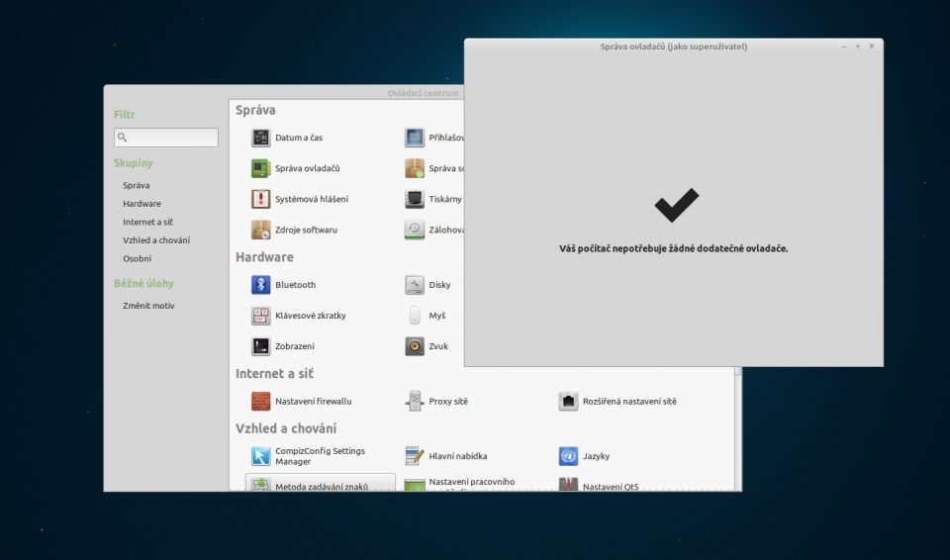Screen dimensions: 950x560
Task: Open the Systémová hlášení icon
Action: (x=260, y=199)
